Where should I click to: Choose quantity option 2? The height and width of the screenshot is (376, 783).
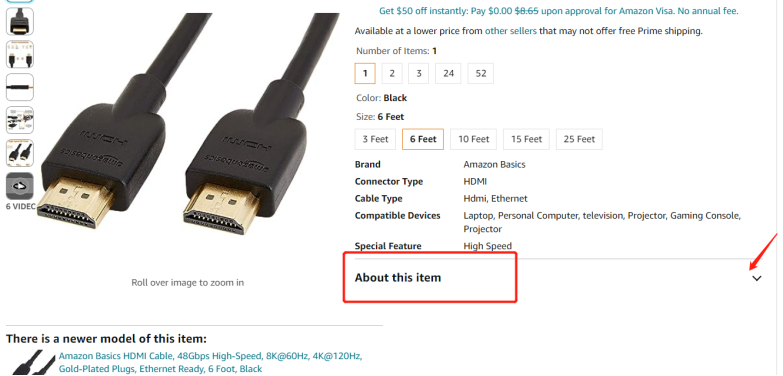coord(392,73)
